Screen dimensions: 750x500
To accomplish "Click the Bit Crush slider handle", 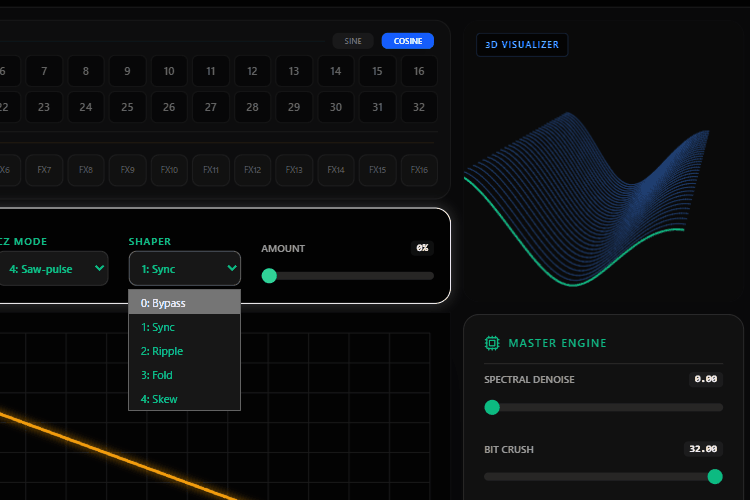I will tap(715, 477).
